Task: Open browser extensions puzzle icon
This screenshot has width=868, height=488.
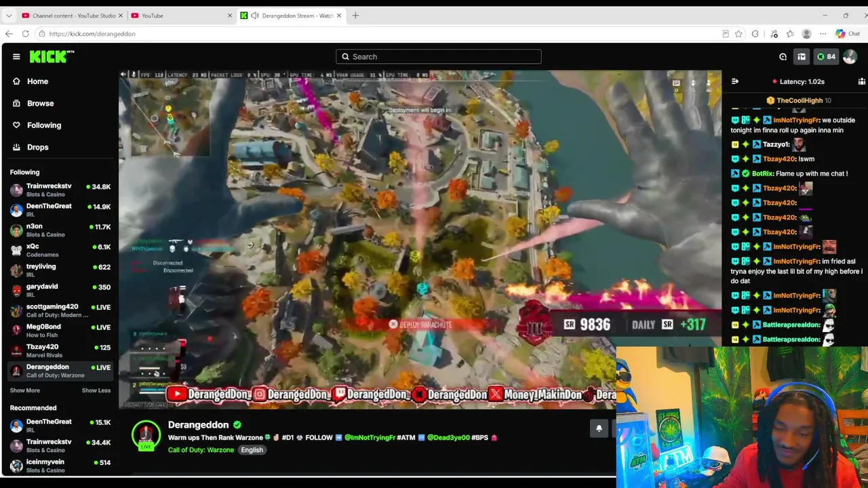Action: [x=755, y=34]
